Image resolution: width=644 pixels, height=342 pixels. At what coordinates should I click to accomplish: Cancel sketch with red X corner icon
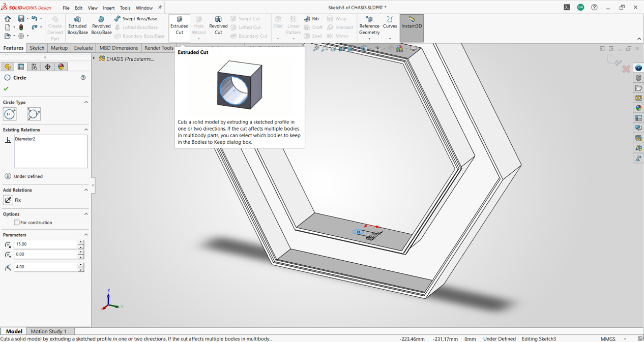click(x=626, y=69)
